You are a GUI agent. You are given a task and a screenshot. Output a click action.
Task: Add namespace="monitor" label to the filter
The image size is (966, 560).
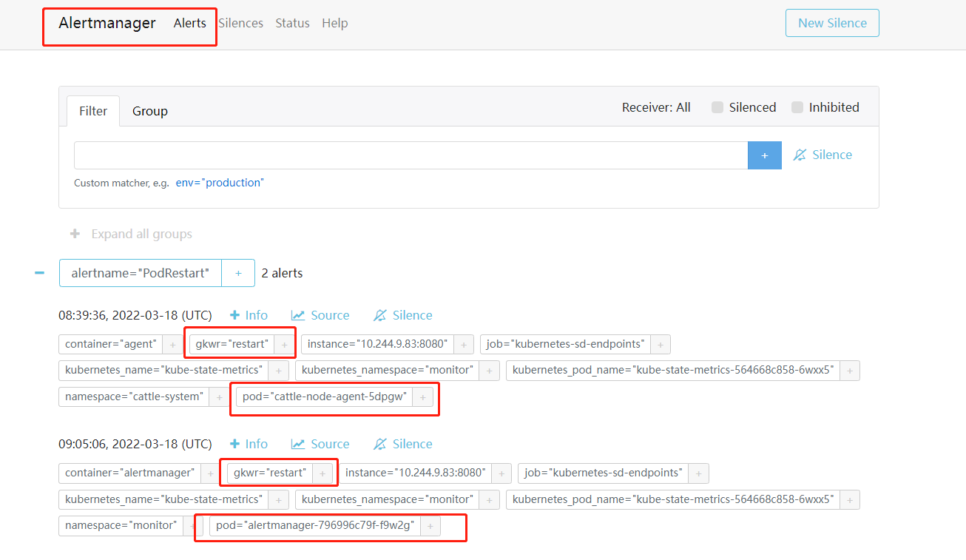coord(193,526)
